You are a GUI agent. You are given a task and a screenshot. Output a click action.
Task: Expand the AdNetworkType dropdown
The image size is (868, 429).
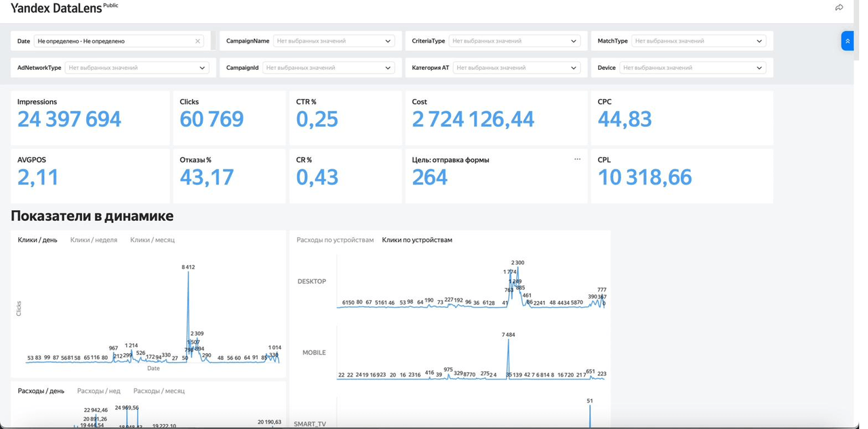point(136,68)
